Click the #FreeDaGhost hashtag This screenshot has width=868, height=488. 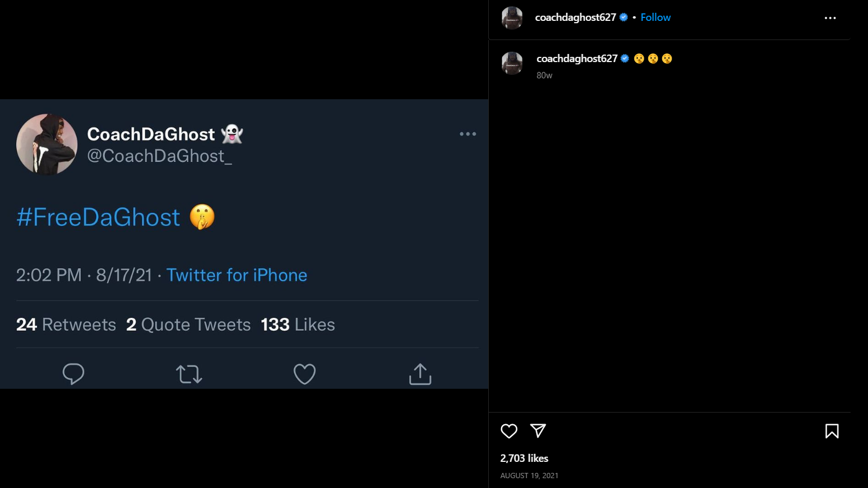tap(99, 218)
